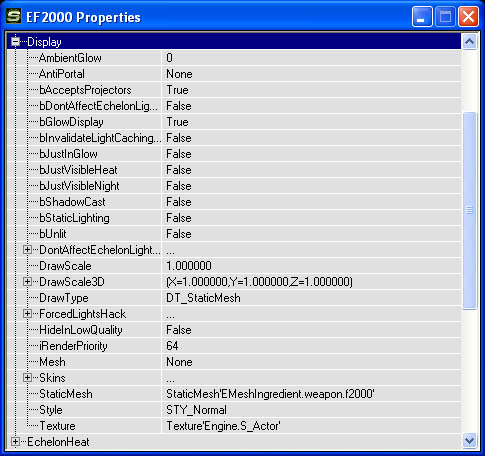This screenshot has width=485, height=456.
Task: Expand the EchelonHeat category
Action: [x=15, y=442]
